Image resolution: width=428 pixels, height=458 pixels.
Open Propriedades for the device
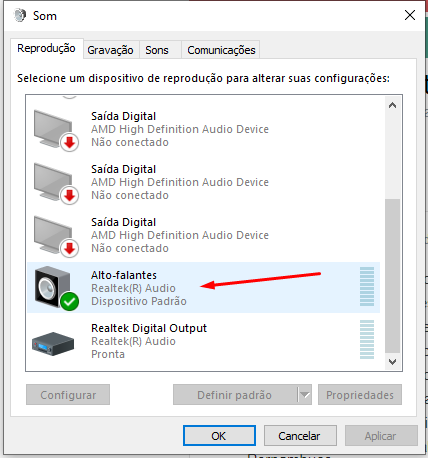pos(360,395)
